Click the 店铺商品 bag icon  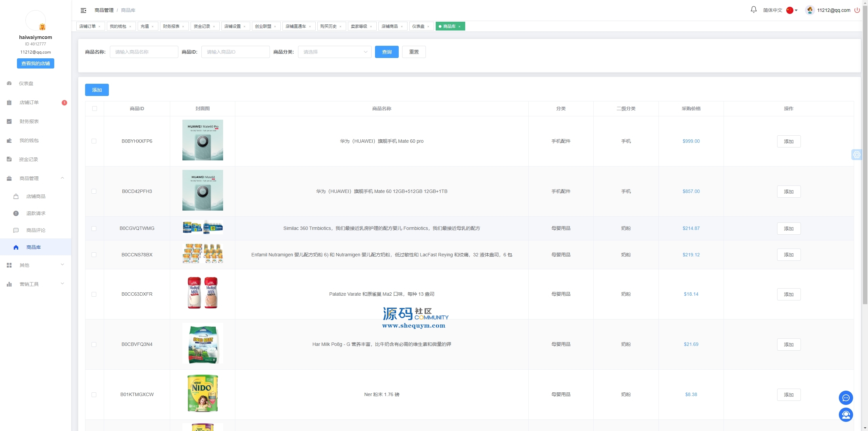[x=16, y=196]
